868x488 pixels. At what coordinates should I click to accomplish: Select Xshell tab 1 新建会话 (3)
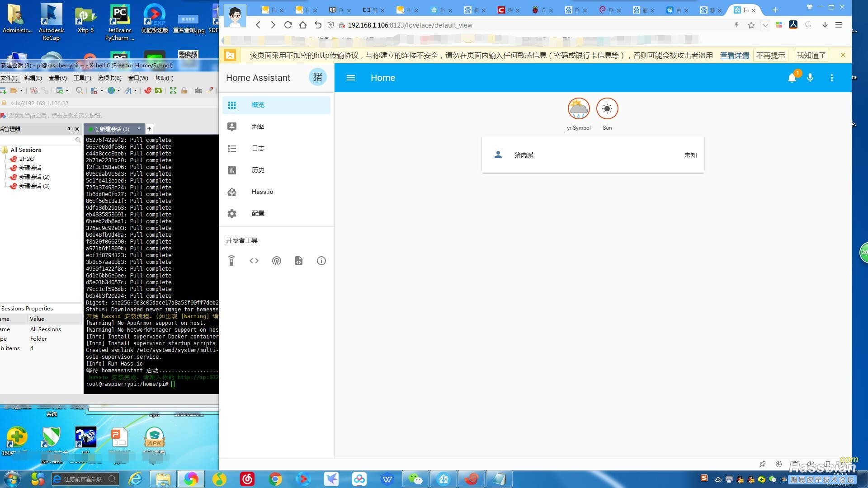[112, 129]
